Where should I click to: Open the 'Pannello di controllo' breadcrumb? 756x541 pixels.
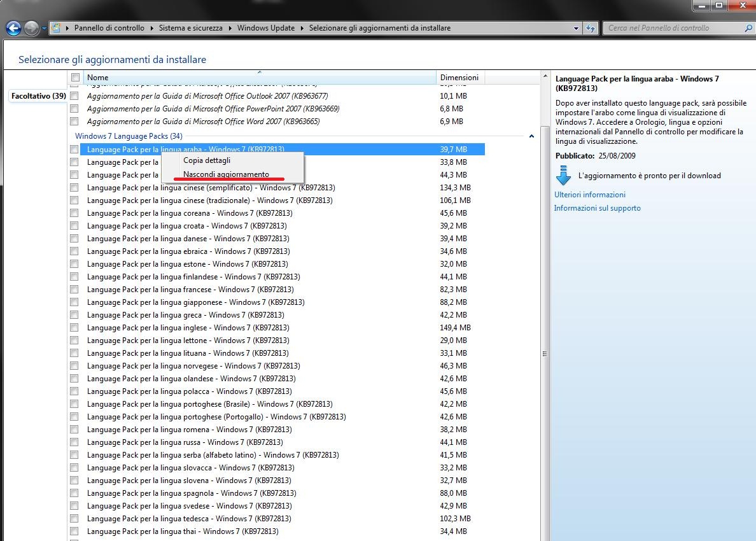click(x=109, y=28)
